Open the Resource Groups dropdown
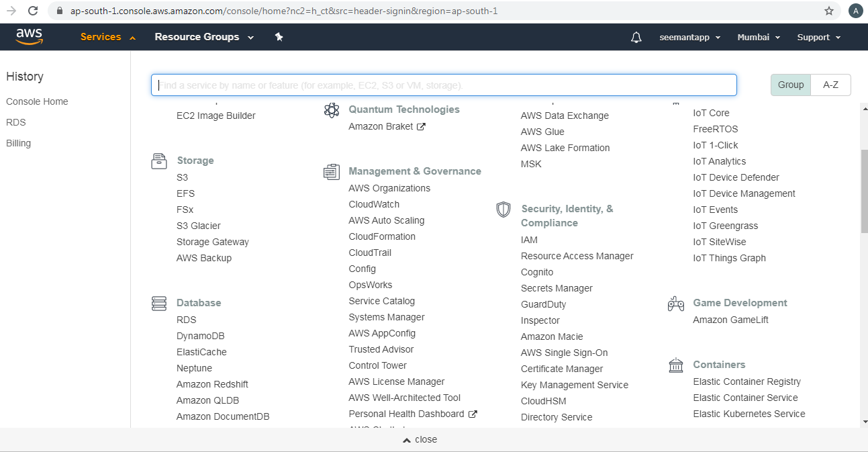Viewport: 868px width, 452px height. coord(204,37)
